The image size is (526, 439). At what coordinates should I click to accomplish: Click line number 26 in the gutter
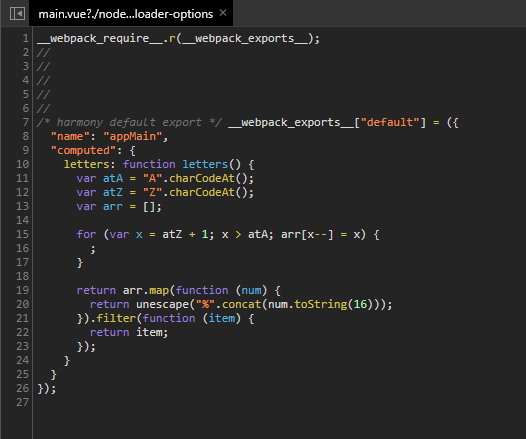pyautogui.click(x=23, y=388)
